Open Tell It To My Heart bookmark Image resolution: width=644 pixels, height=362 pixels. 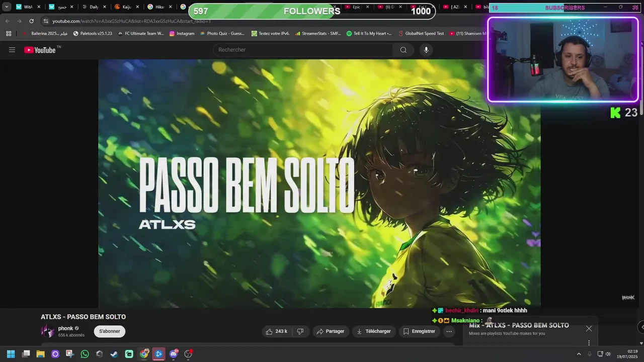369,34
